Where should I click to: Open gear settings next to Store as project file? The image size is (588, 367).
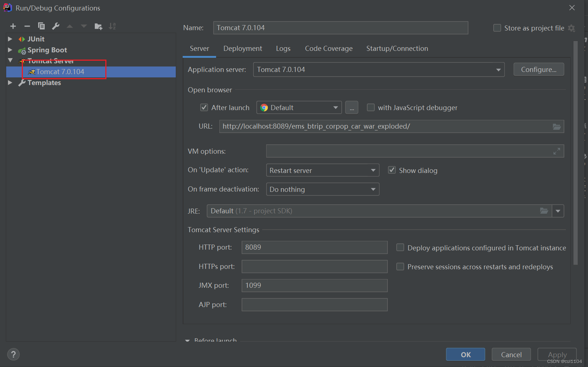pos(571,28)
